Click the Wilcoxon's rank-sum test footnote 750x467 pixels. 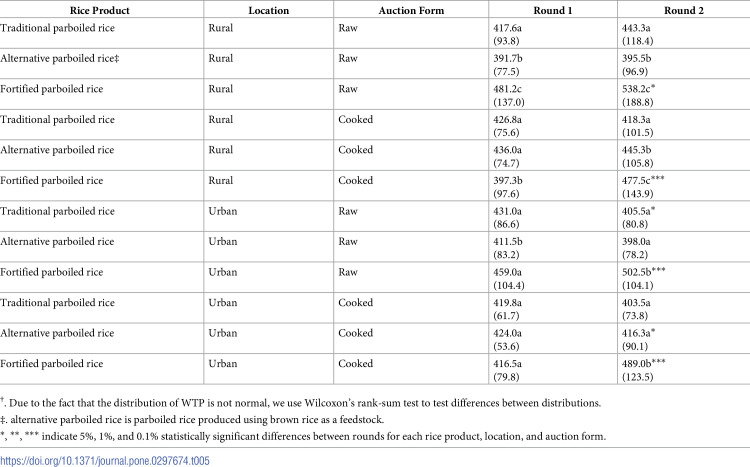300,403
